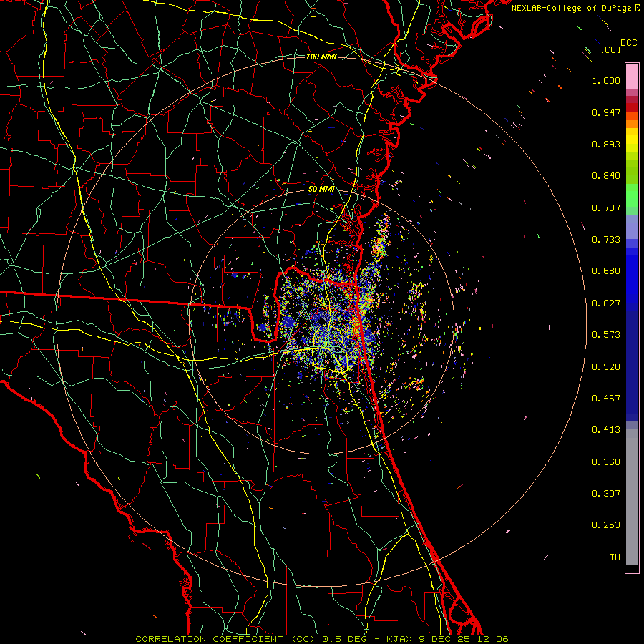This screenshot has height=644, width=644.
Task: Click the black radar site hole at map center
Action: (321, 321)
